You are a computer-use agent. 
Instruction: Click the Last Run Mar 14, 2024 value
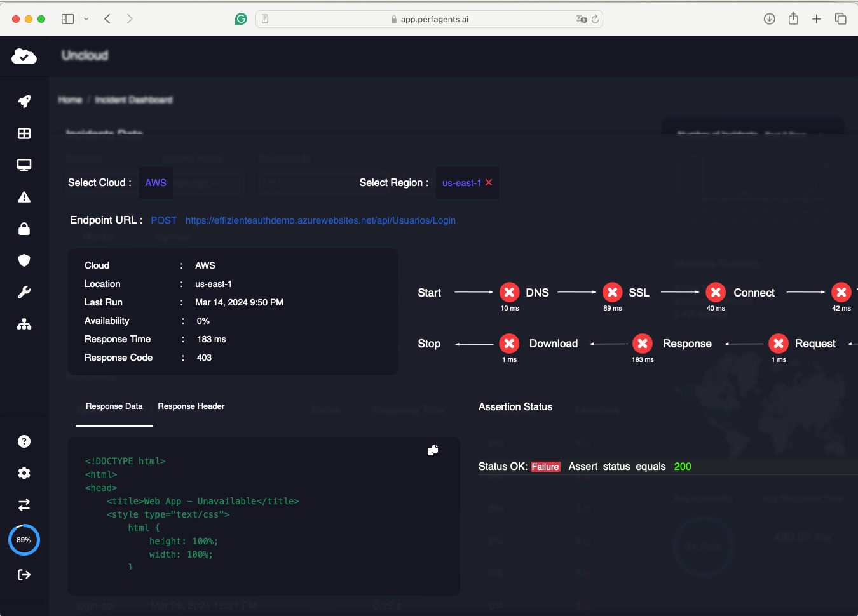pyautogui.click(x=239, y=302)
